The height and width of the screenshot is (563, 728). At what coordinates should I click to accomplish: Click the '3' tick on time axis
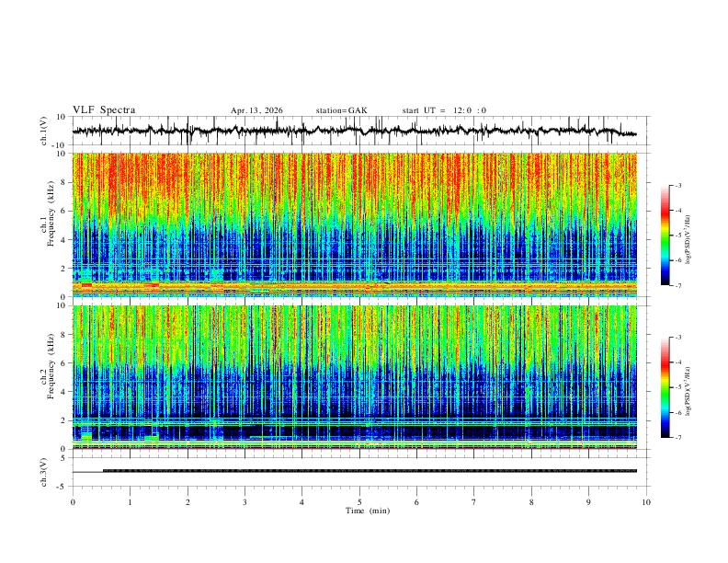pos(245,502)
